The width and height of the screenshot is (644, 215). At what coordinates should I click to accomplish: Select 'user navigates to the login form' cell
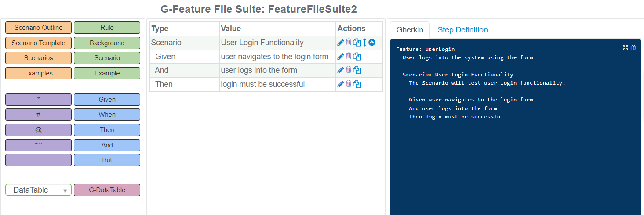277,57
